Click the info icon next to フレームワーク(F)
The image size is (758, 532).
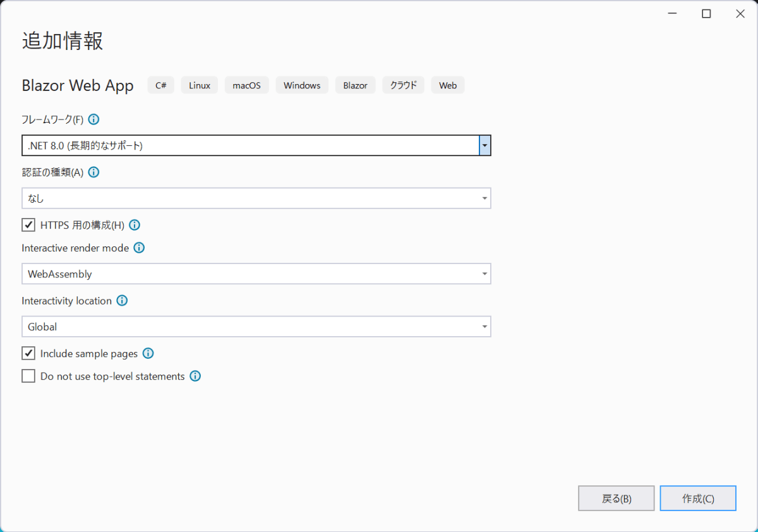(x=94, y=119)
